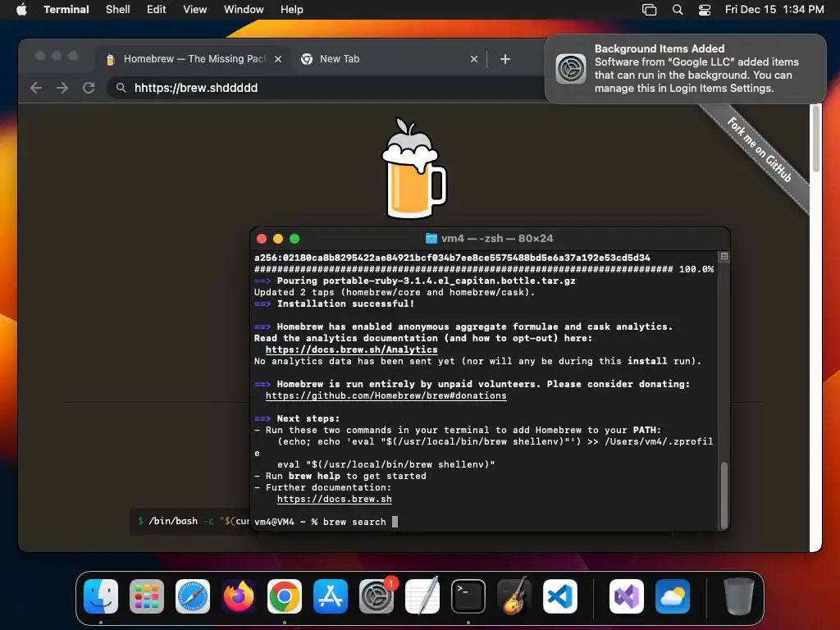The width and height of the screenshot is (840, 630).
Task: Open the Terminal menu
Action: 66,10
